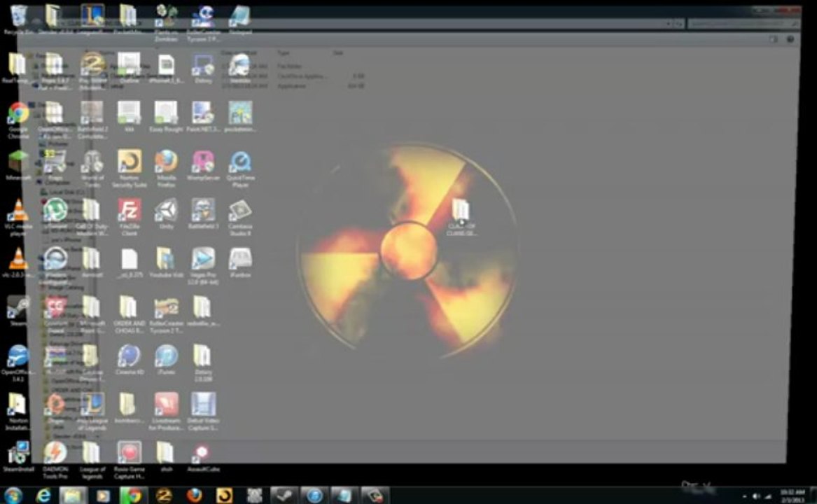Click the volume speaker in system tray
Viewport: 817px width, 504px height.
click(756, 496)
